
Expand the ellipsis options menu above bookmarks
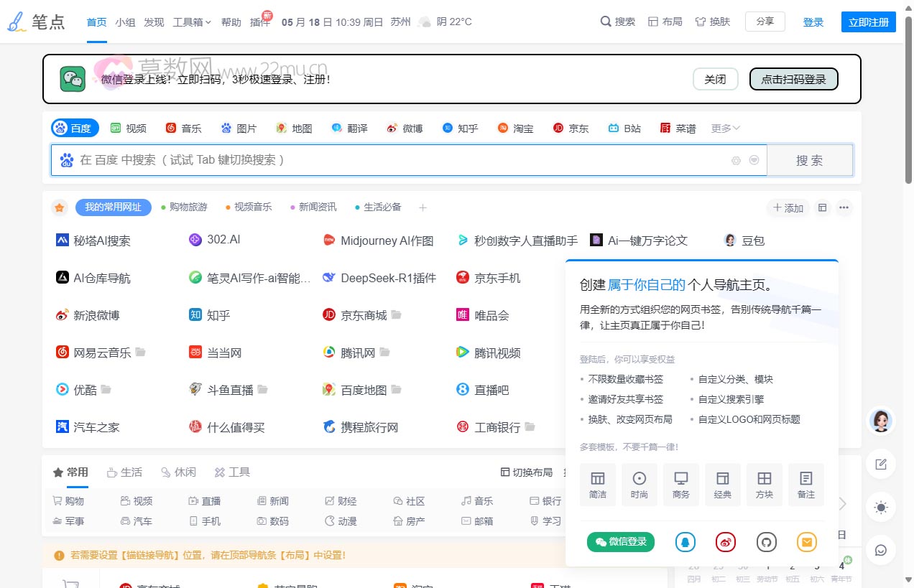point(844,207)
